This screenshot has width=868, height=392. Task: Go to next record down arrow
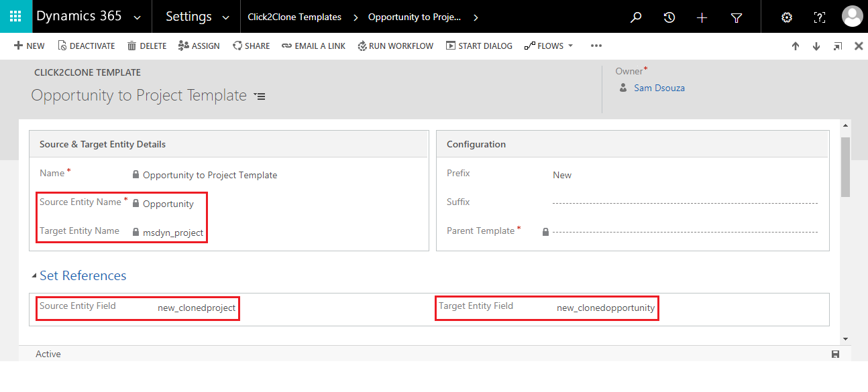click(816, 46)
